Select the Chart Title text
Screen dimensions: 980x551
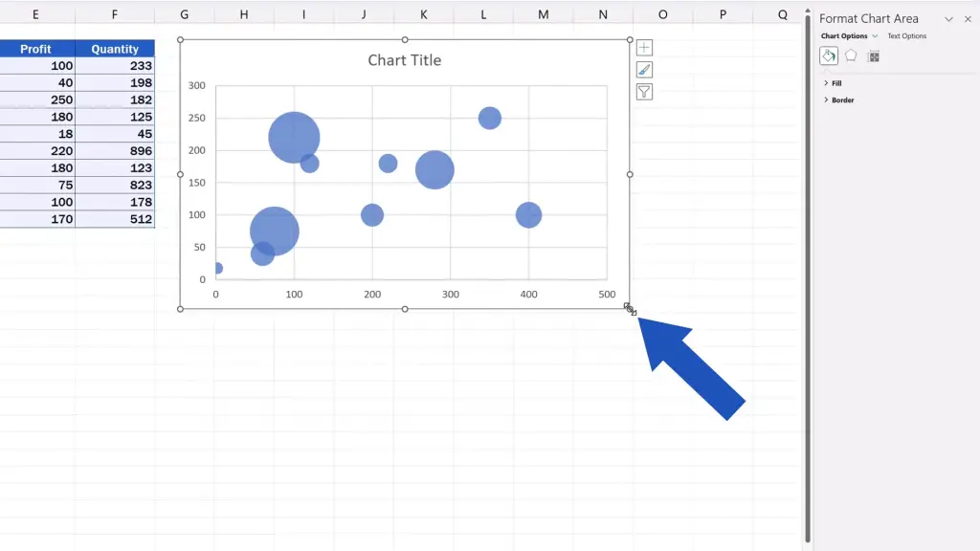click(x=405, y=60)
